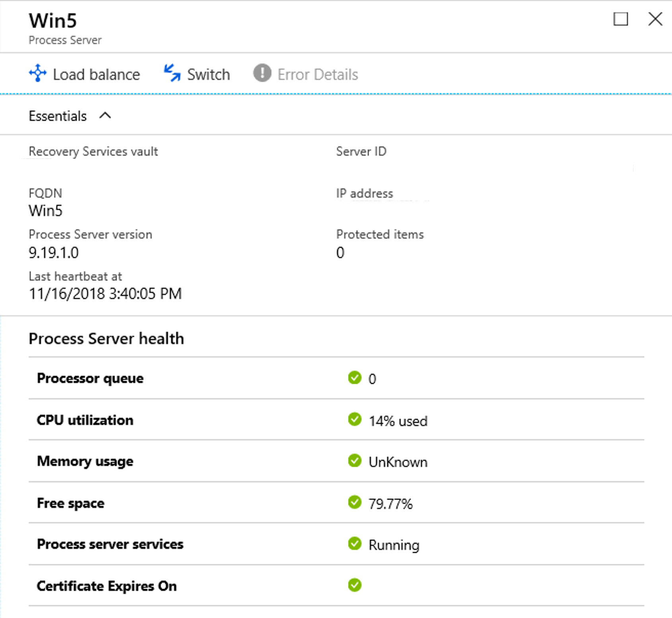Close the Win5 Process Server blade
The width and height of the screenshot is (672, 618).
click(x=655, y=19)
